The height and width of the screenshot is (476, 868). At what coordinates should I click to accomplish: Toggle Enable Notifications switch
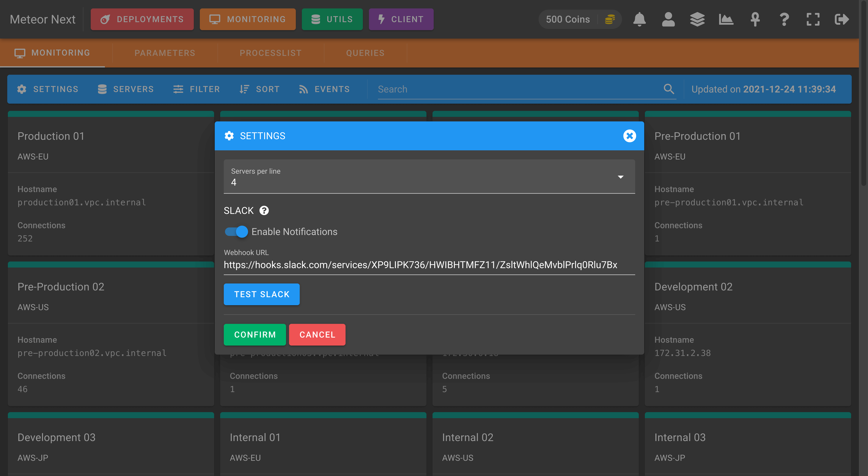pyautogui.click(x=237, y=232)
